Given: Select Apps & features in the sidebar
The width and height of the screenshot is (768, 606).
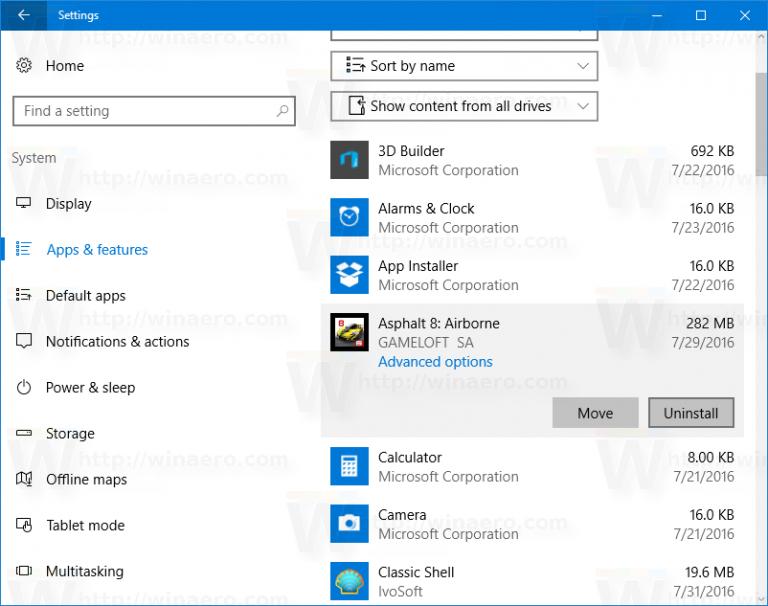Looking at the screenshot, I should pyautogui.click(x=97, y=250).
